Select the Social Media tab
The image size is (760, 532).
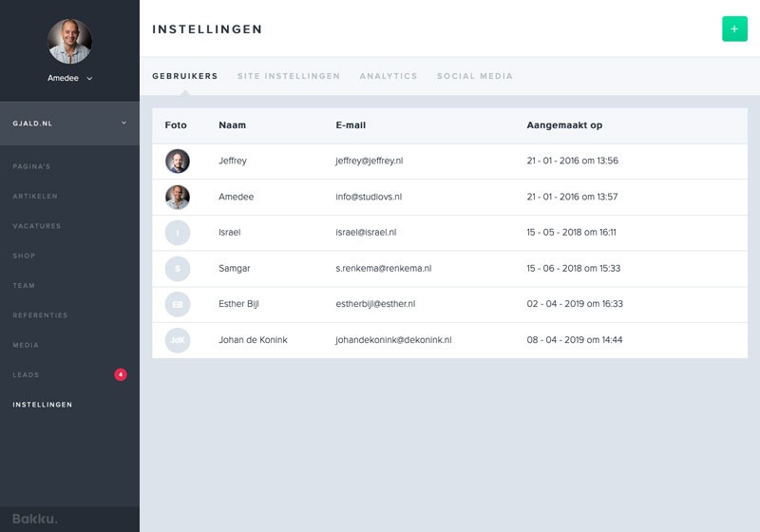(475, 76)
